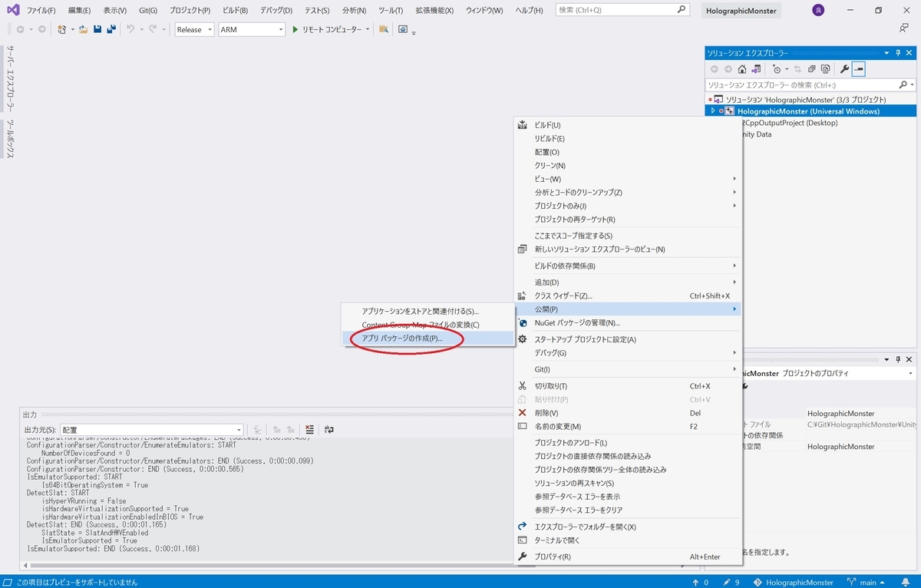Image resolution: width=921 pixels, height=588 pixels.
Task: Toggle word wrap in the output panel
Action: 329,430
